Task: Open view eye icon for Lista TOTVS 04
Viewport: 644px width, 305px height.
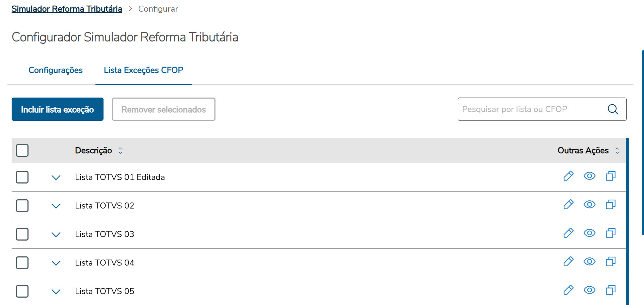Action: click(x=589, y=261)
